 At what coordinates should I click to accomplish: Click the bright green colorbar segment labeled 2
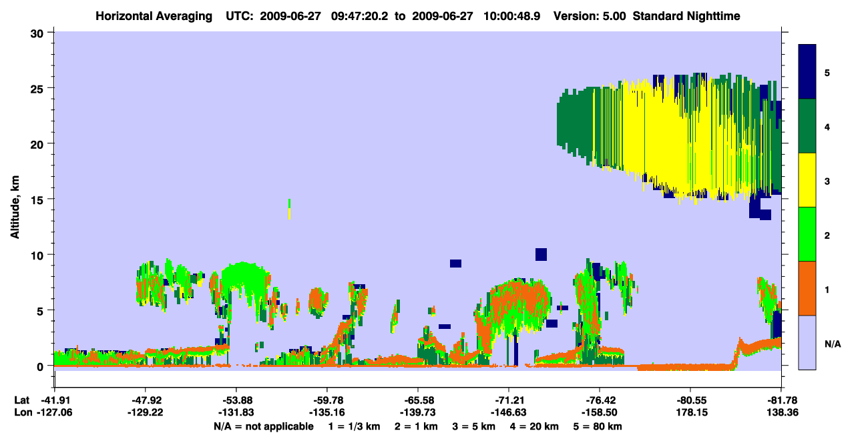point(807,234)
